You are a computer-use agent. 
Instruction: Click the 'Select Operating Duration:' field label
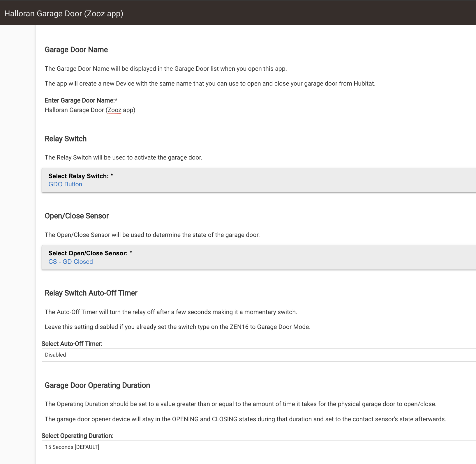pos(77,436)
